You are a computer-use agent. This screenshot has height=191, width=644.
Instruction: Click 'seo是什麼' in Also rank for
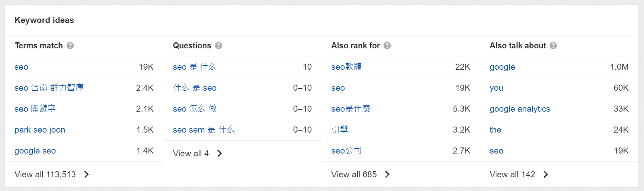tap(350, 109)
